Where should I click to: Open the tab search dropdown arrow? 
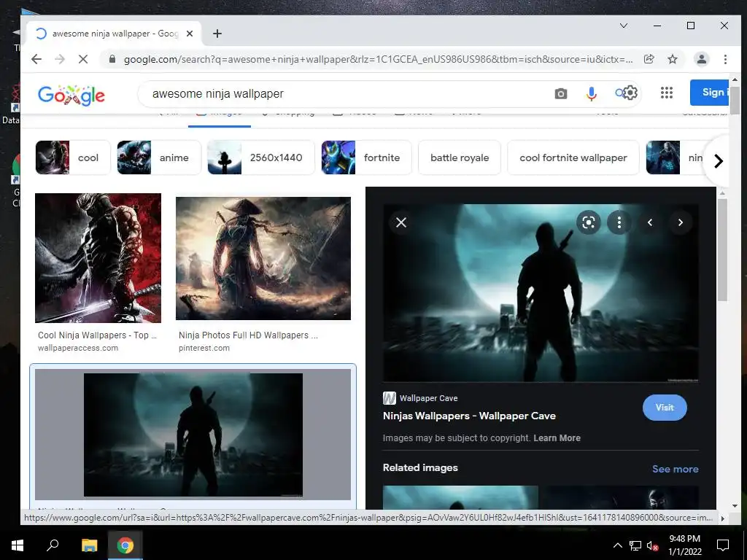623,26
